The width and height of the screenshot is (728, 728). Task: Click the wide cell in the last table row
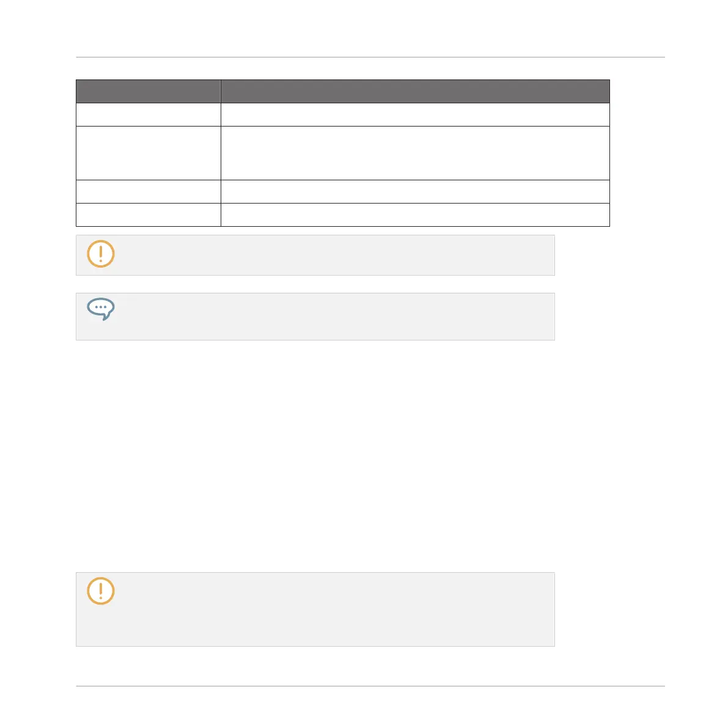(415, 215)
